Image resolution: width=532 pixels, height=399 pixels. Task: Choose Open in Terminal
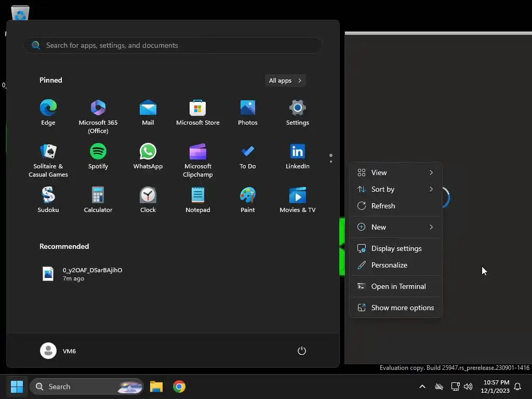[396, 286]
